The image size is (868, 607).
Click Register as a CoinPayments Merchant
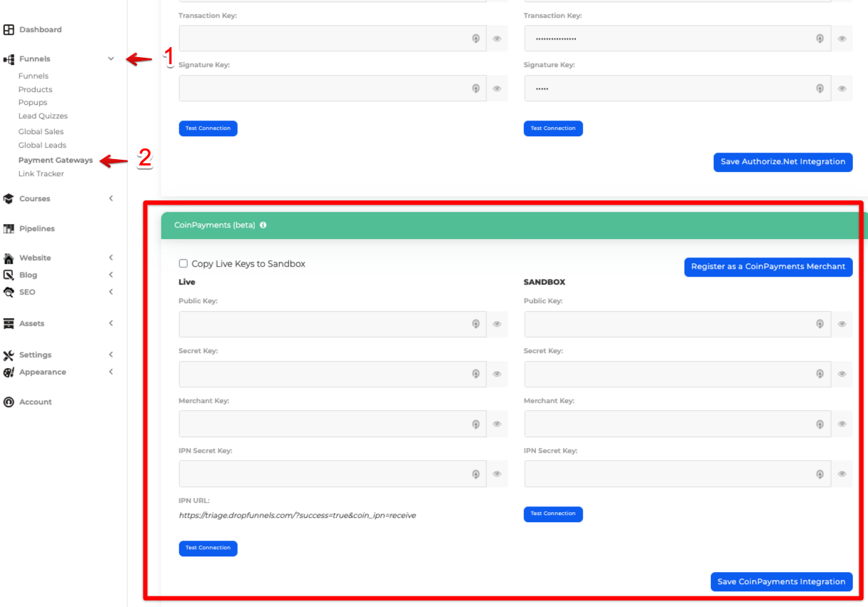(768, 267)
